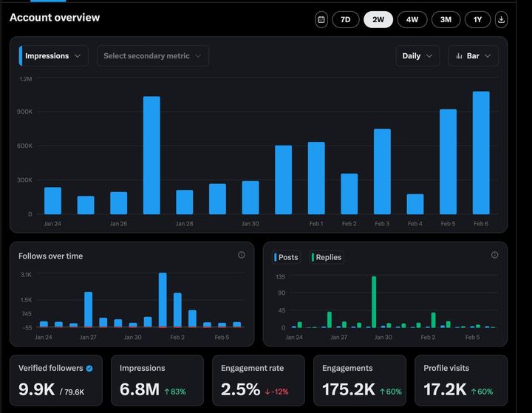Click the tallest bar in Follows over time
This screenshot has width=532, height=413.
point(163,300)
